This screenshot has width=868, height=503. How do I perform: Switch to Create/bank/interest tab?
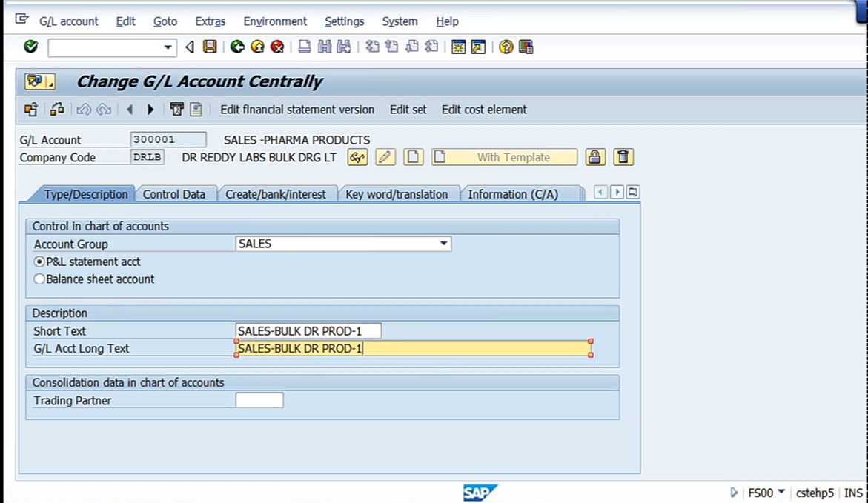(x=276, y=194)
